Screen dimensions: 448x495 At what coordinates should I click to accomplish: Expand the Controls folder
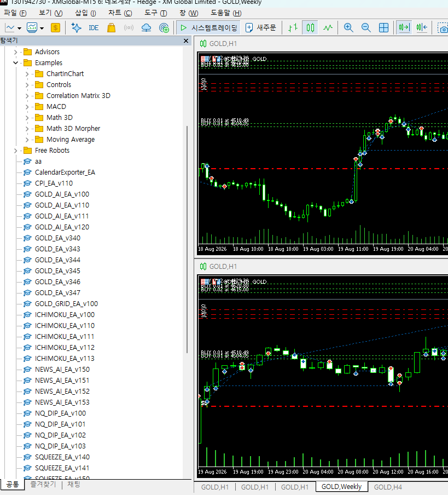point(27,85)
